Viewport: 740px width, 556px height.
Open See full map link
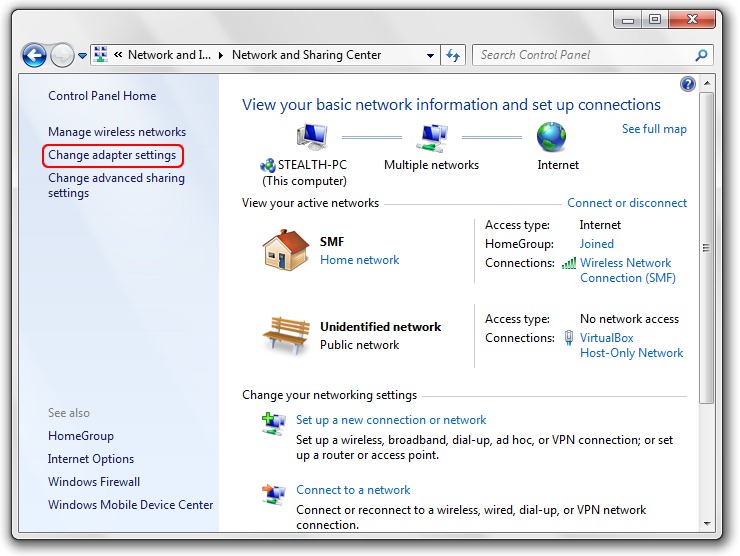654,129
